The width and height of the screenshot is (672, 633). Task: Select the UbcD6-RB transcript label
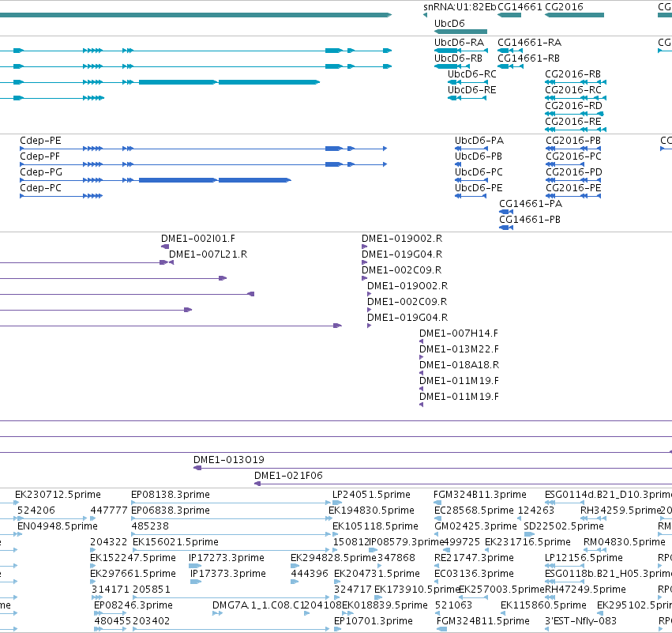tap(458, 58)
